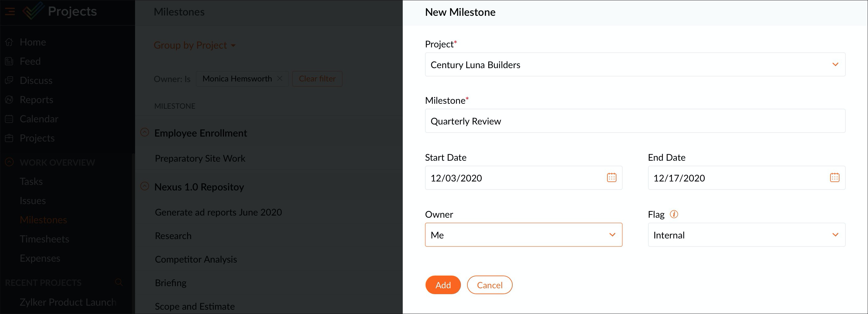
Task: Click the Home icon in sidebar
Action: pos(9,42)
